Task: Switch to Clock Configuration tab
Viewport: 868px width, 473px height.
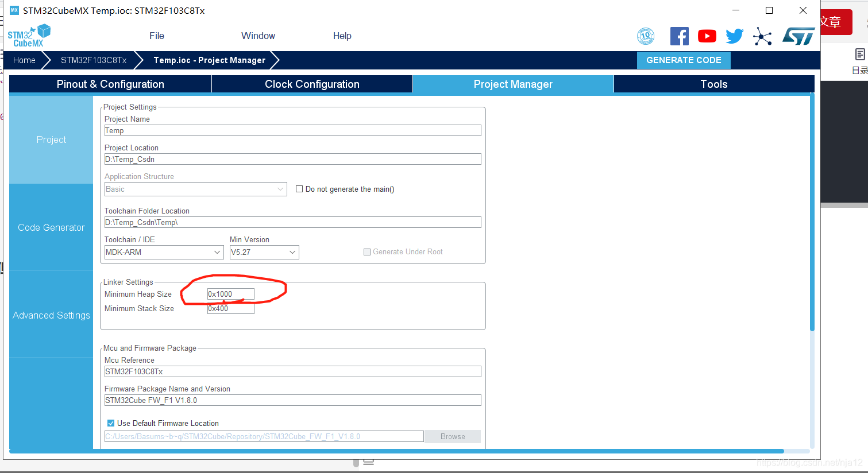Action: point(312,84)
